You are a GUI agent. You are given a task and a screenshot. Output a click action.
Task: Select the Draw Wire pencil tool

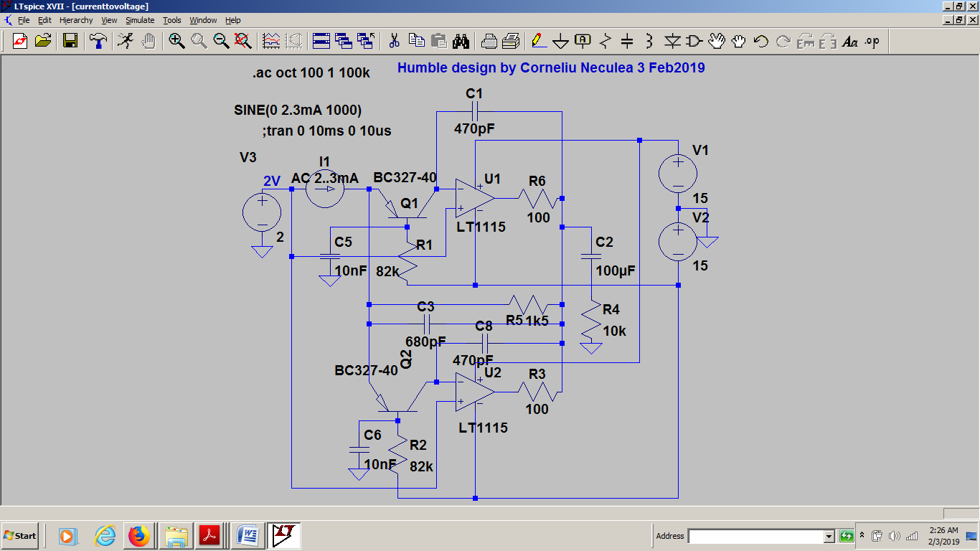pyautogui.click(x=538, y=41)
